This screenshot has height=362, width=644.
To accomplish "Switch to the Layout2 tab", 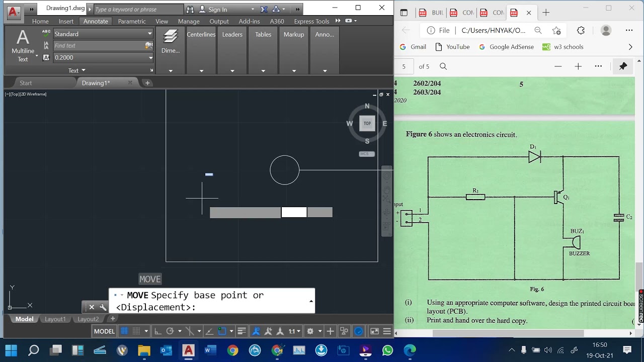I will (x=88, y=319).
